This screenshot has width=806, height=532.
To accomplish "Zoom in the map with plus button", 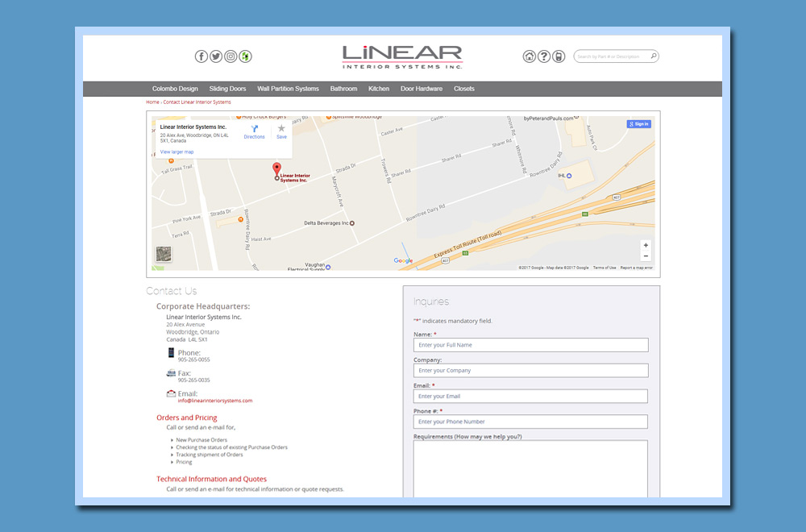I will (646, 245).
